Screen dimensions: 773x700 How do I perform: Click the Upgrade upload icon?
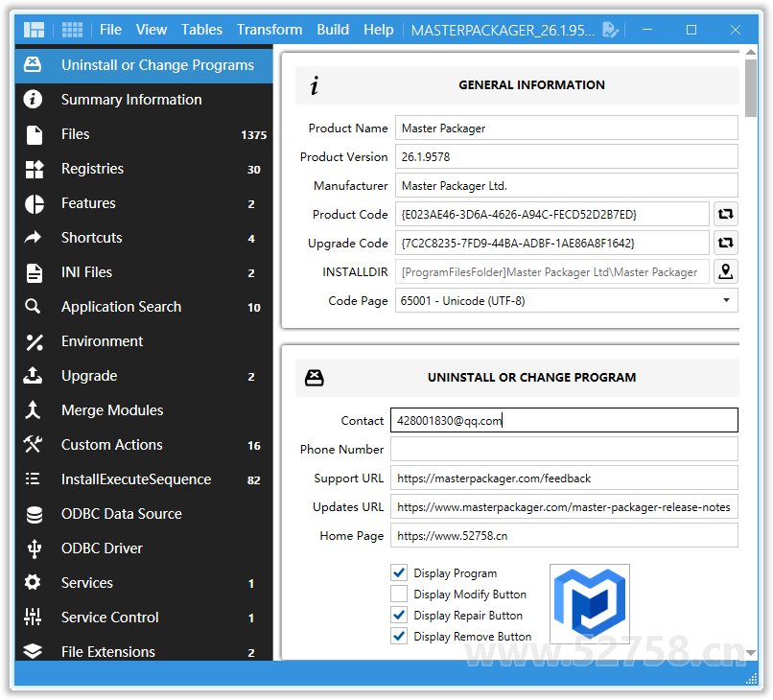point(33,375)
